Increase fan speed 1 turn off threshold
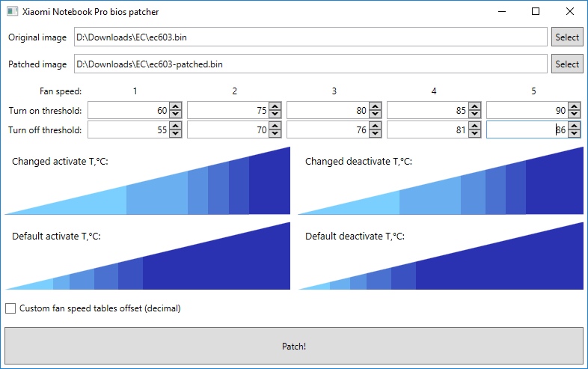Image resolution: width=588 pixels, height=369 pixels. click(x=176, y=126)
